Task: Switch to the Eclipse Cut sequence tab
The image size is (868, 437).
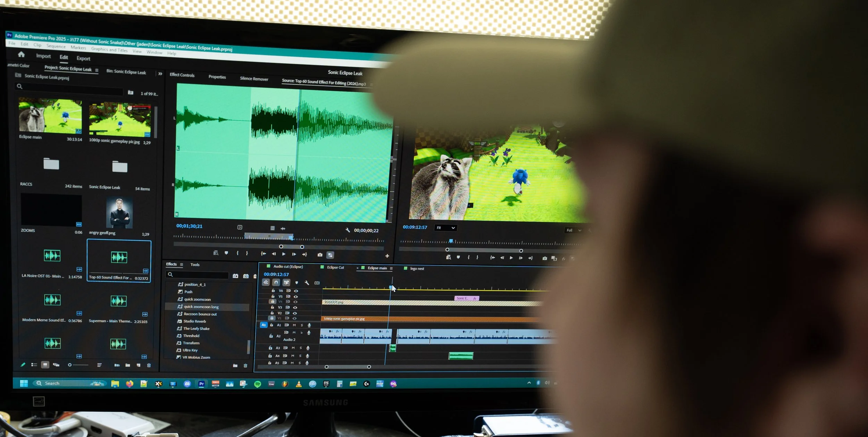Action: [335, 267]
